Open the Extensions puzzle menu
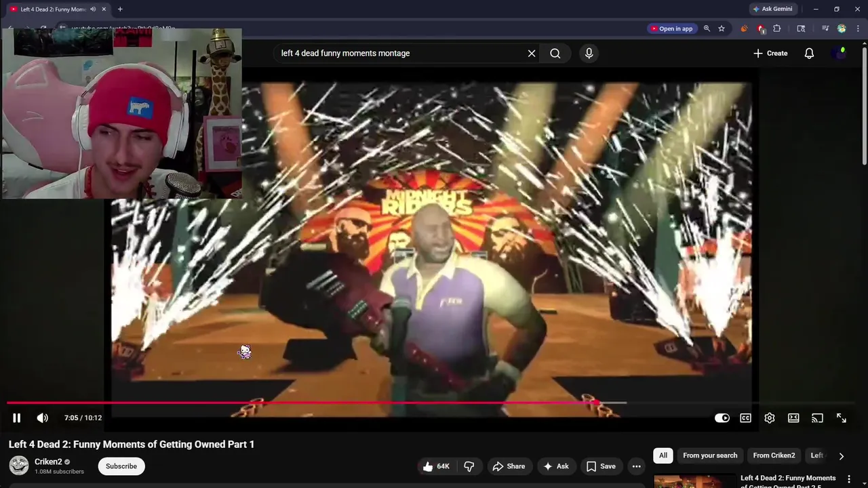 pos(777,28)
